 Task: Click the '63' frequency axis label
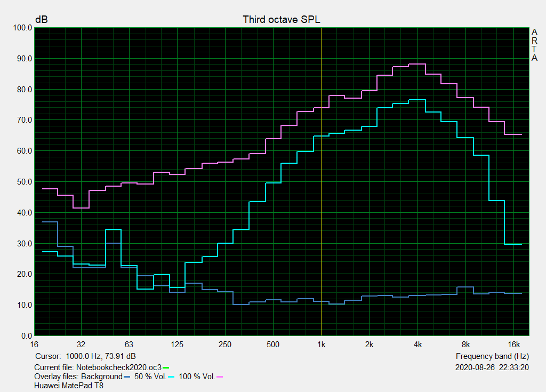point(129,345)
